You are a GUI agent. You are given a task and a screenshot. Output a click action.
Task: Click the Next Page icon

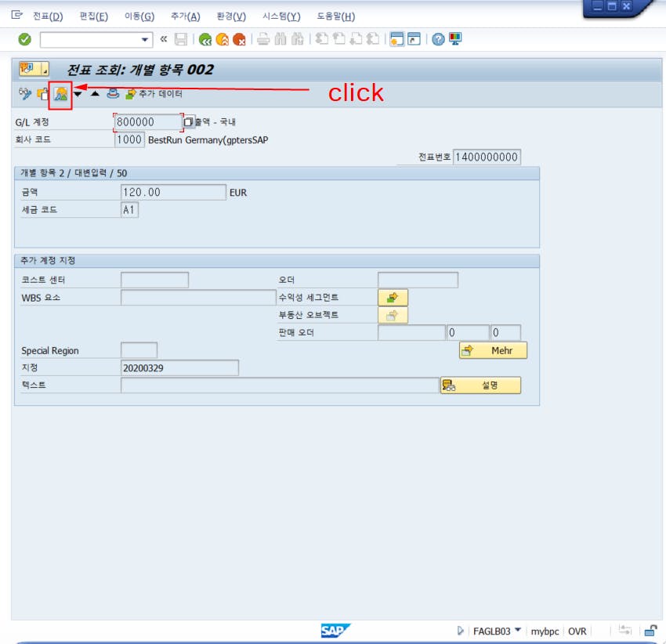pyautogui.click(x=356, y=39)
